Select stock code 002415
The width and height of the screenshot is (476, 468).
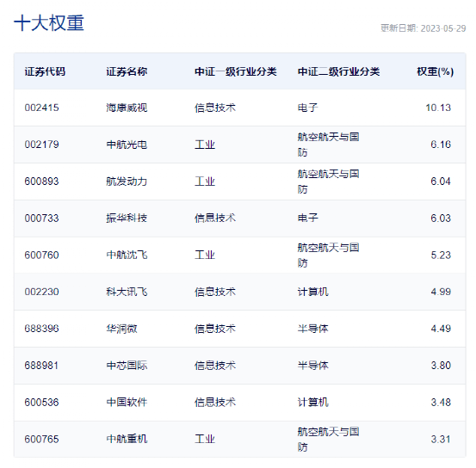pyautogui.click(x=41, y=108)
